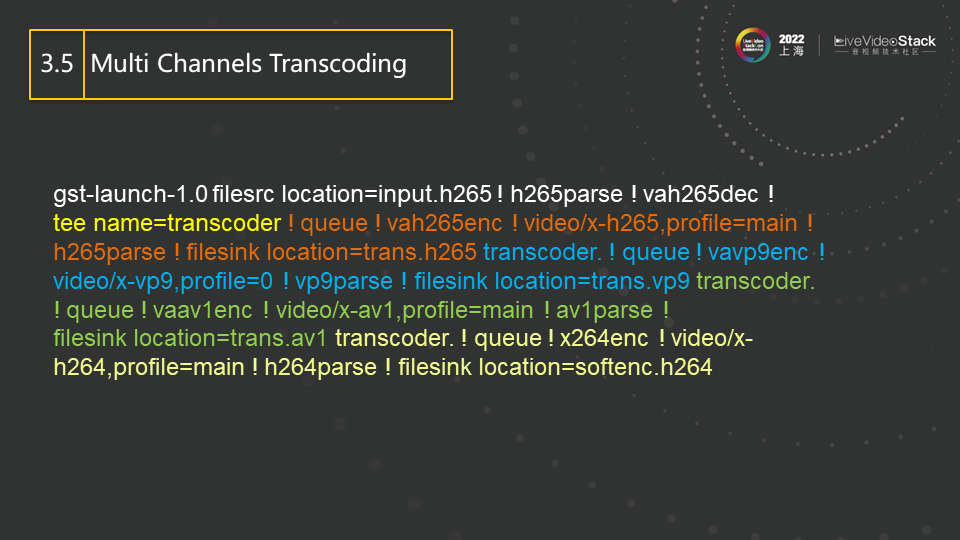
Task: Click the filesink location=trans.av1 text
Action: (x=190, y=338)
